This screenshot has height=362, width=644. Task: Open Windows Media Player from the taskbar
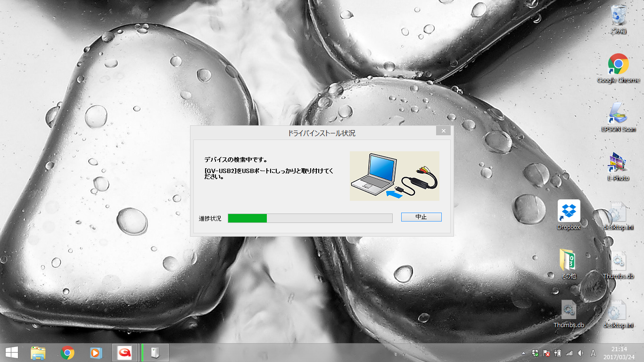[96, 353]
